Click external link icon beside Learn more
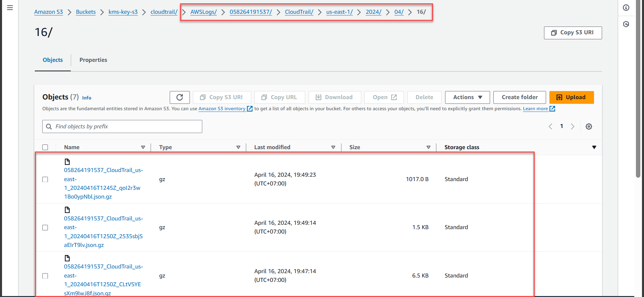Viewport: 644px width, 297px height. pyautogui.click(x=552, y=109)
